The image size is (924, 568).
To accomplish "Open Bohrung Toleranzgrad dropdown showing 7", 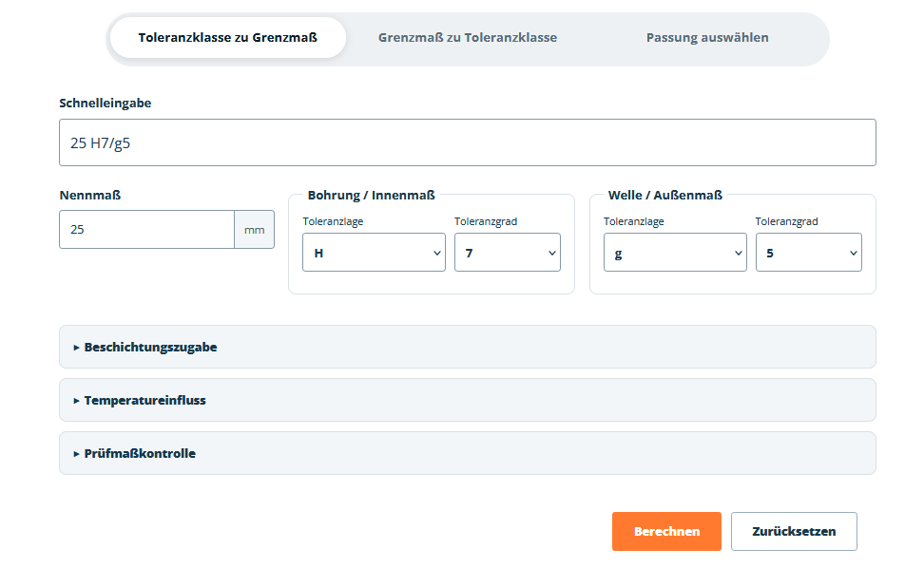I will pyautogui.click(x=508, y=253).
